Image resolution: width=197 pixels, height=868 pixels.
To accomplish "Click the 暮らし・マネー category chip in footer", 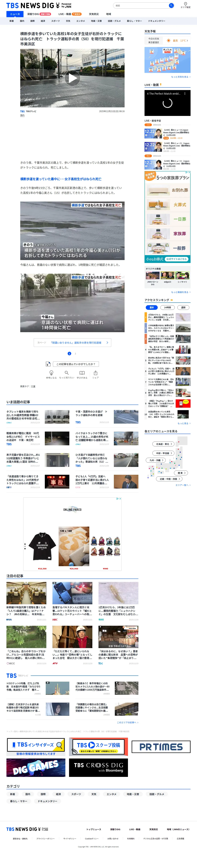I will [x=19, y=801].
